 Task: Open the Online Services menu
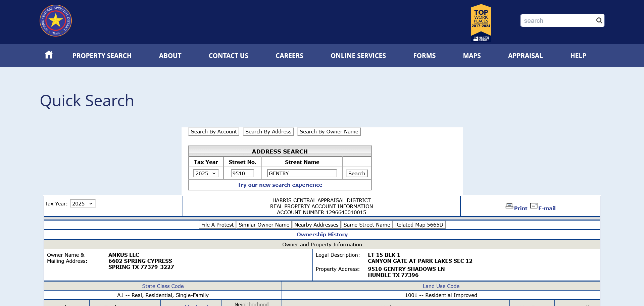(x=358, y=56)
